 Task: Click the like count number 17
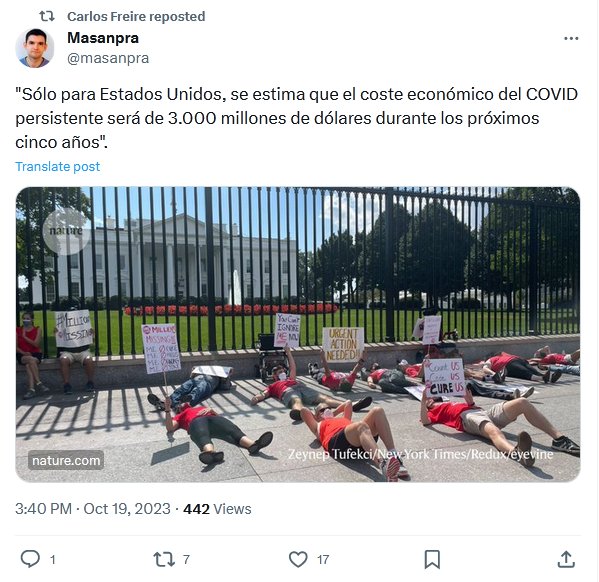(x=323, y=560)
